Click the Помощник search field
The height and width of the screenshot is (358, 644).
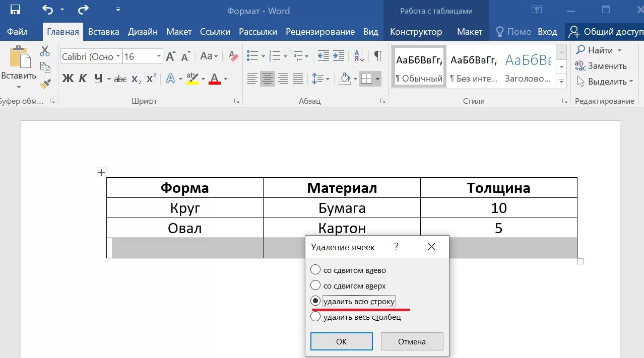(513, 31)
